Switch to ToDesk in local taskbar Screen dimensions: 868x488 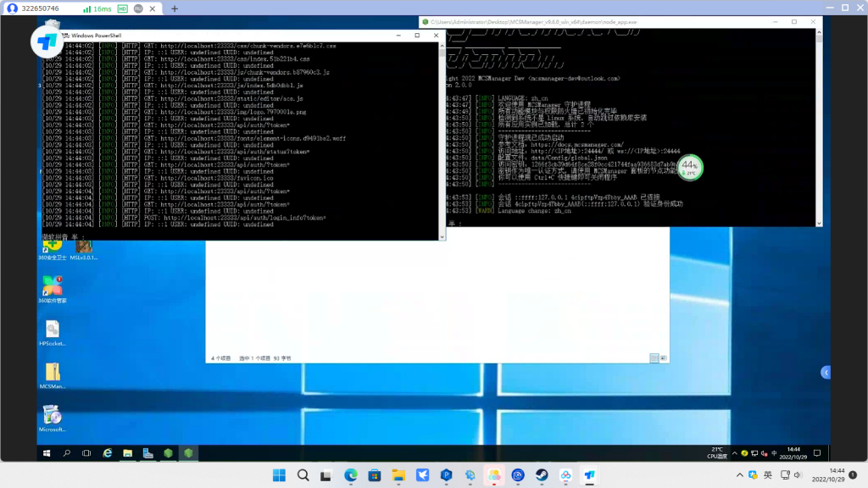589,475
